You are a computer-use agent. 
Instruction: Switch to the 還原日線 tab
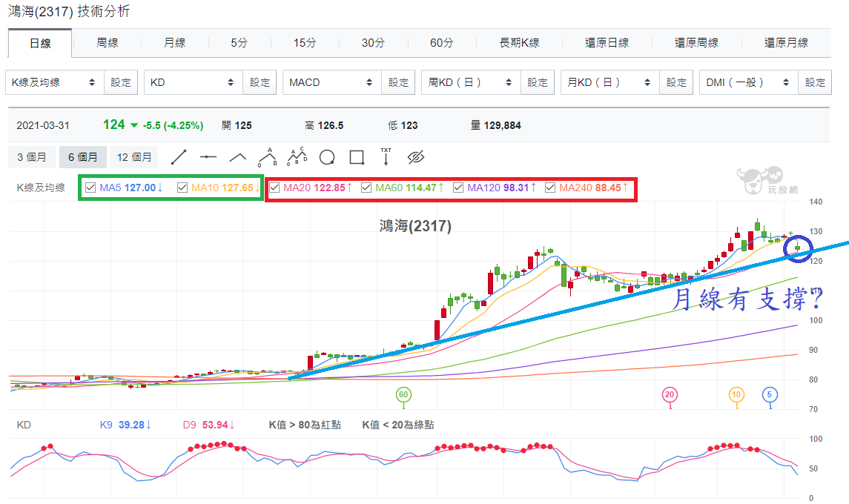coord(607,43)
